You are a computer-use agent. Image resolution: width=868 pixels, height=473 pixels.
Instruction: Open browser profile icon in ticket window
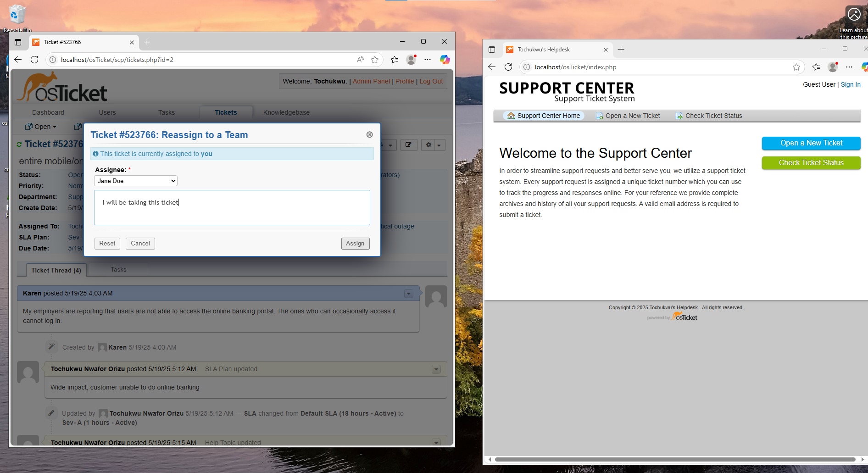click(411, 60)
